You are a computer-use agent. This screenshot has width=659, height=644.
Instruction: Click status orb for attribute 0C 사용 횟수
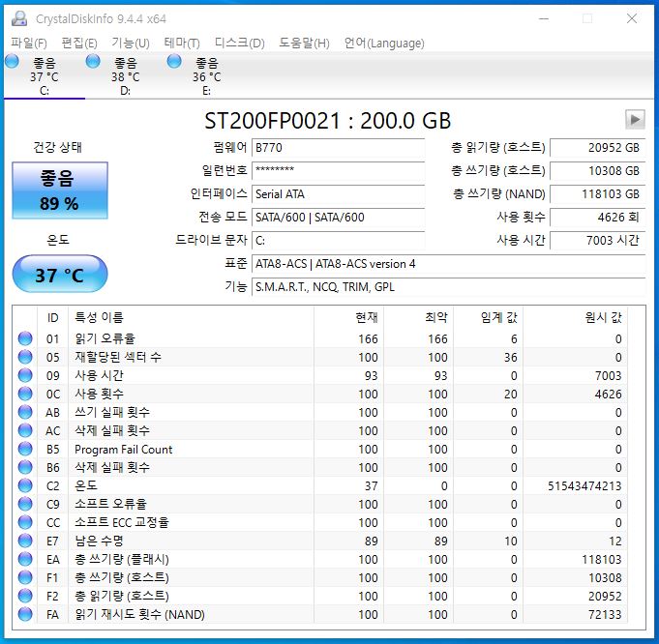click(25, 394)
